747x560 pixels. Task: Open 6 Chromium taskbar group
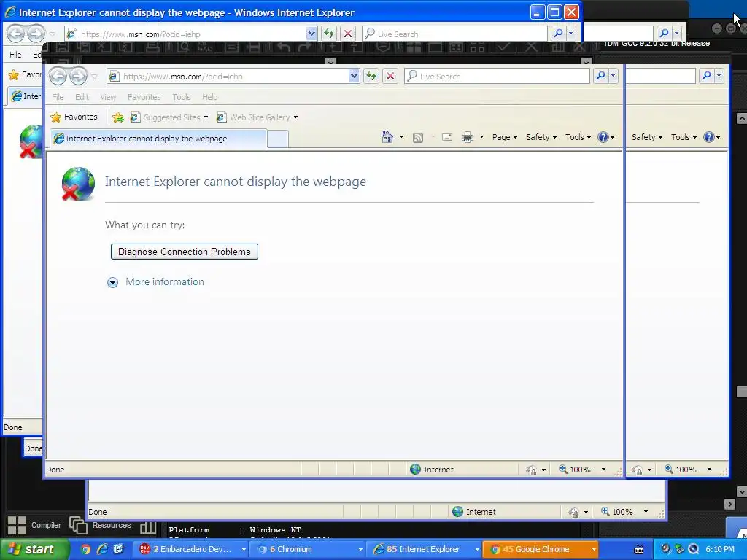point(309,549)
